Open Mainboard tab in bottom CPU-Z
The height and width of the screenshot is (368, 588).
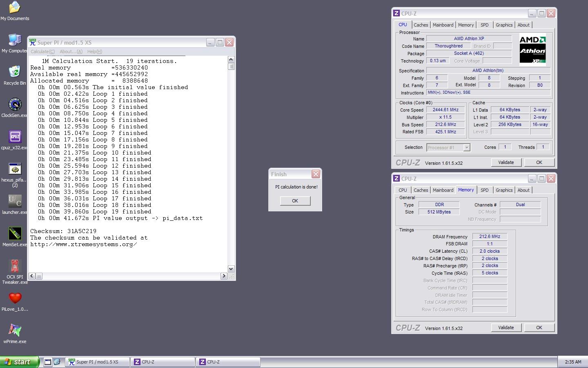pyautogui.click(x=443, y=190)
